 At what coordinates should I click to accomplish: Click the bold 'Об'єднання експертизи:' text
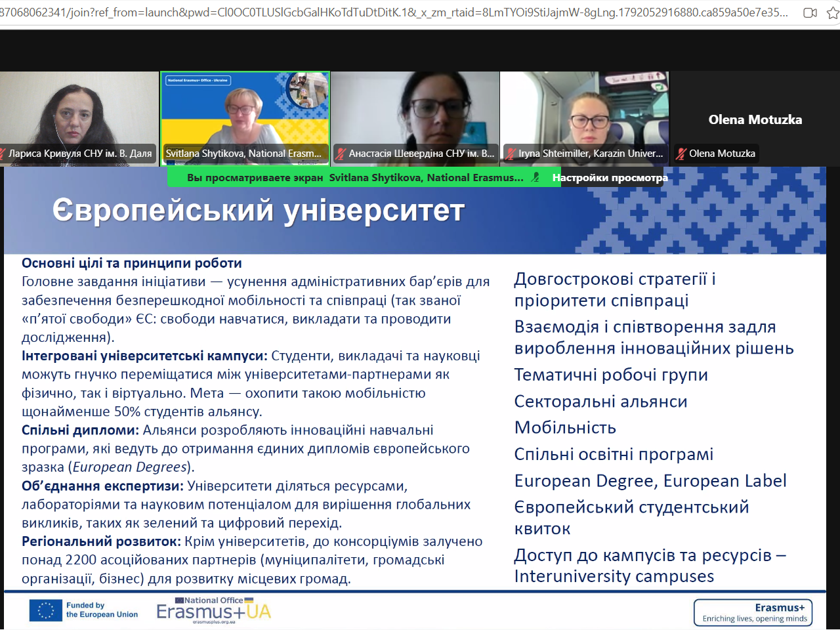pyautogui.click(x=102, y=486)
